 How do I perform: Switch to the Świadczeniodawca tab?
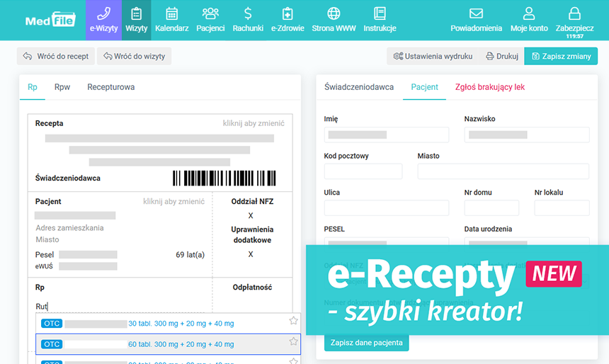[358, 87]
